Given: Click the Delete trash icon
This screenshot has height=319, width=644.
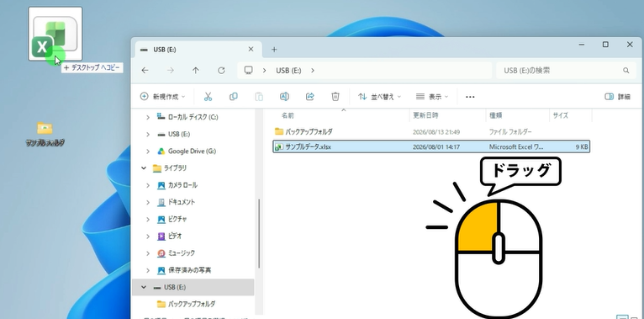Looking at the screenshot, I should (x=335, y=97).
